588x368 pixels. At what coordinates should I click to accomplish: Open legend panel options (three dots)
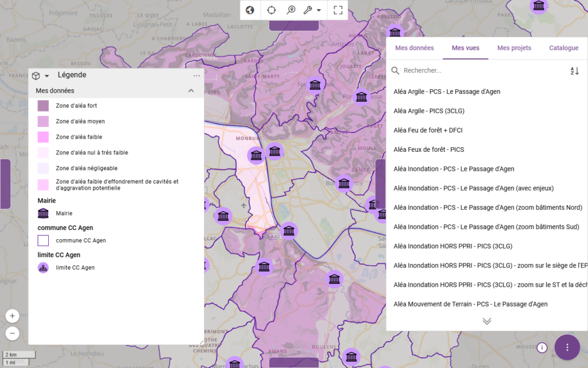tap(196, 75)
